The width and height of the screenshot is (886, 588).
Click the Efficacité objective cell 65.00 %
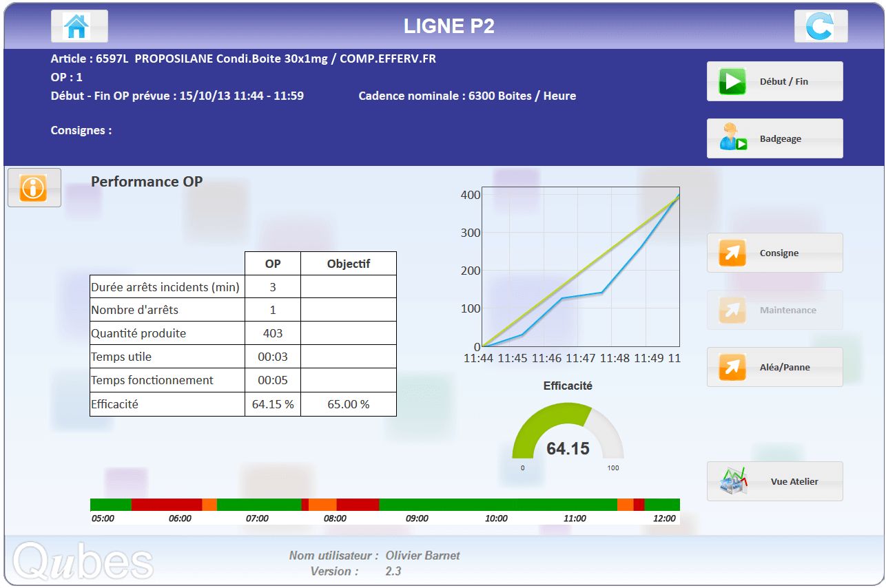coord(349,404)
